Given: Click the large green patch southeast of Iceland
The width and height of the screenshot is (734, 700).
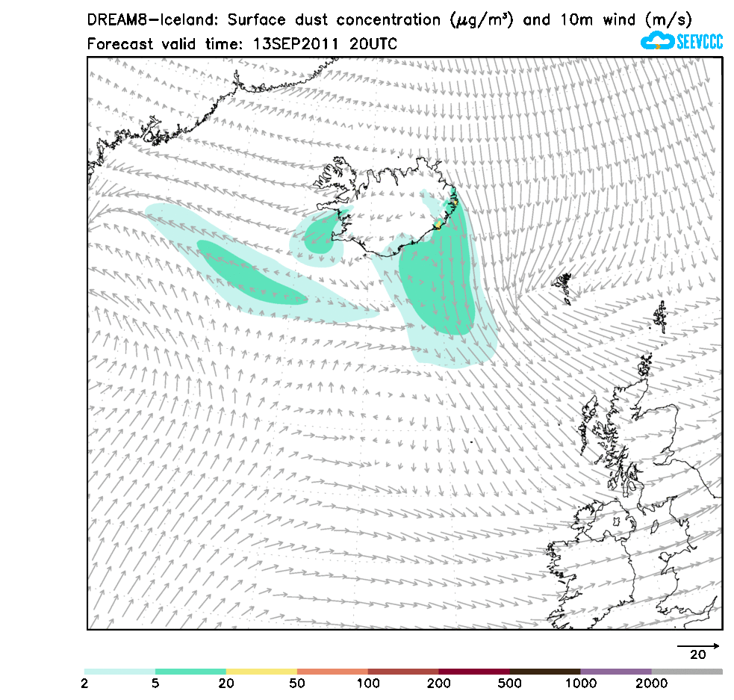Looking at the screenshot, I should pyautogui.click(x=437, y=291).
